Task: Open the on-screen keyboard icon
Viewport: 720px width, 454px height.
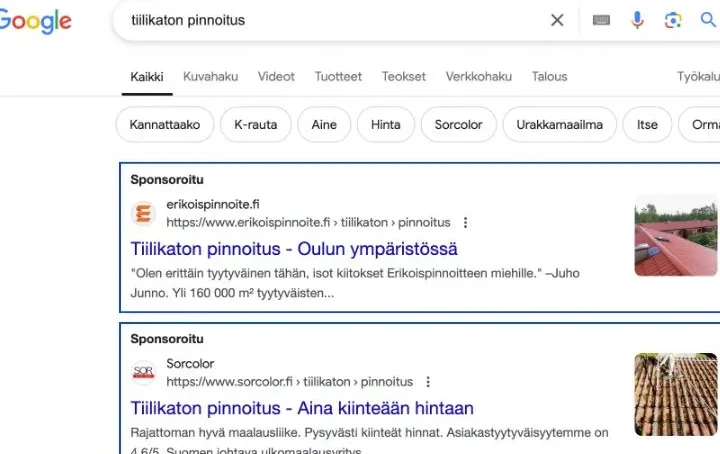Action: pos(601,20)
